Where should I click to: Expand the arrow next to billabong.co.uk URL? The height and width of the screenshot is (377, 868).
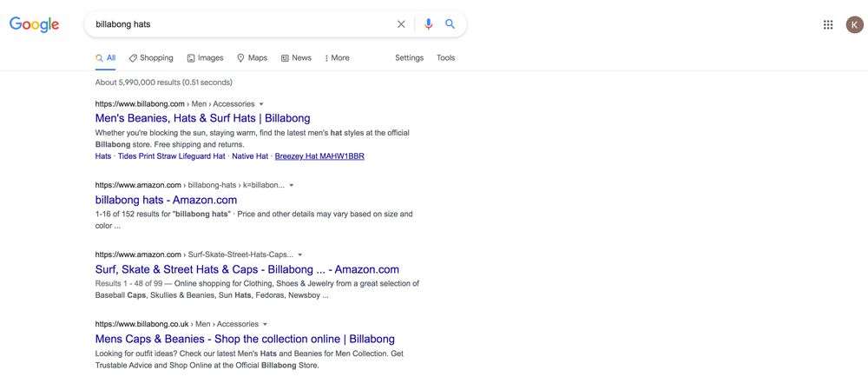pos(265,324)
